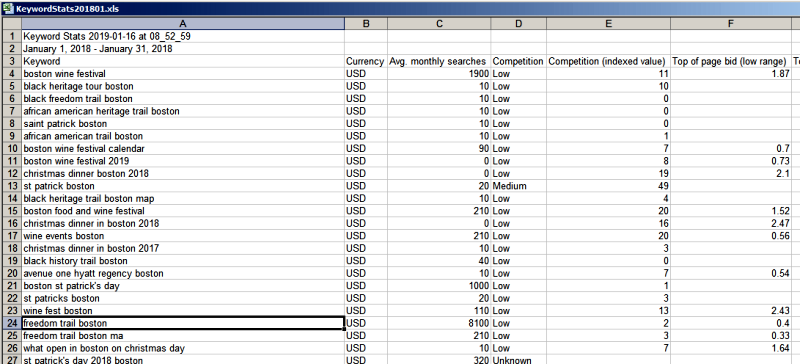Select column E header
800x364 pixels.
pyautogui.click(x=608, y=24)
